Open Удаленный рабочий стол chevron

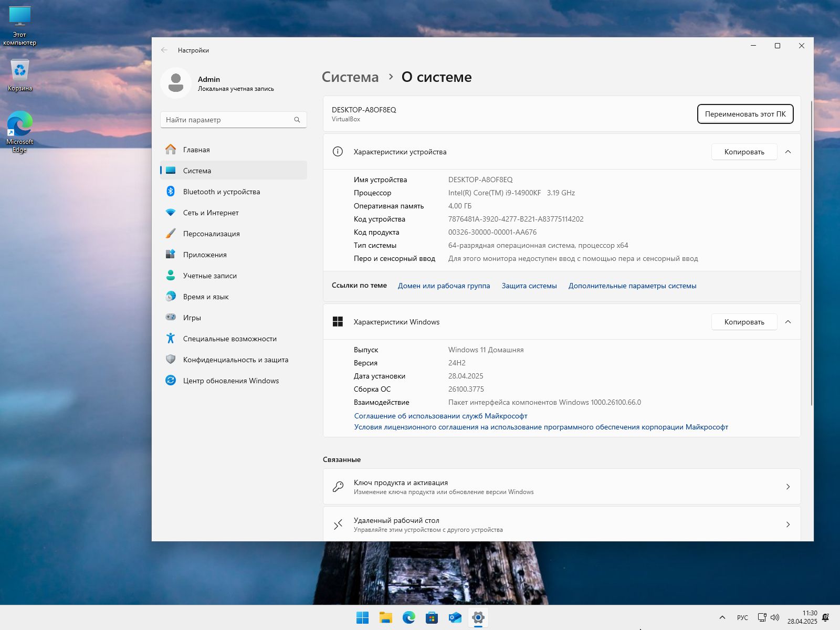tap(788, 524)
